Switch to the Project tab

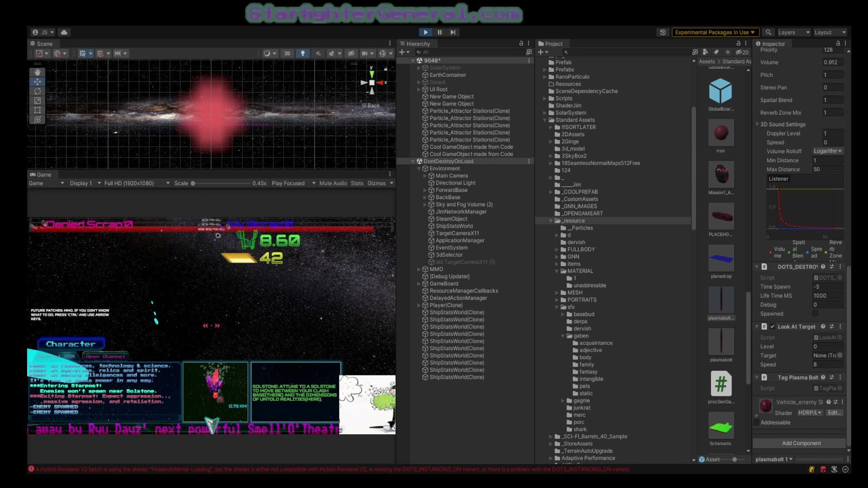(x=550, y=44)
